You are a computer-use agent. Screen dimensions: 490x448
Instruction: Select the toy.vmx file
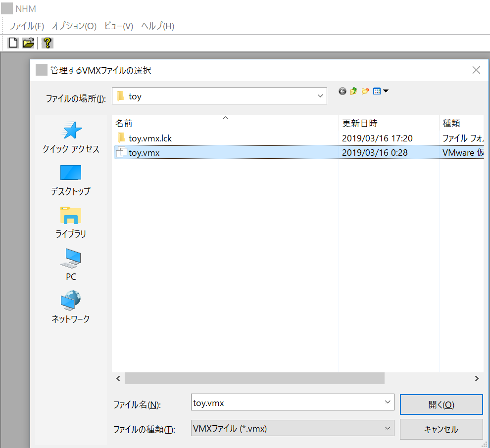point(144,153)
